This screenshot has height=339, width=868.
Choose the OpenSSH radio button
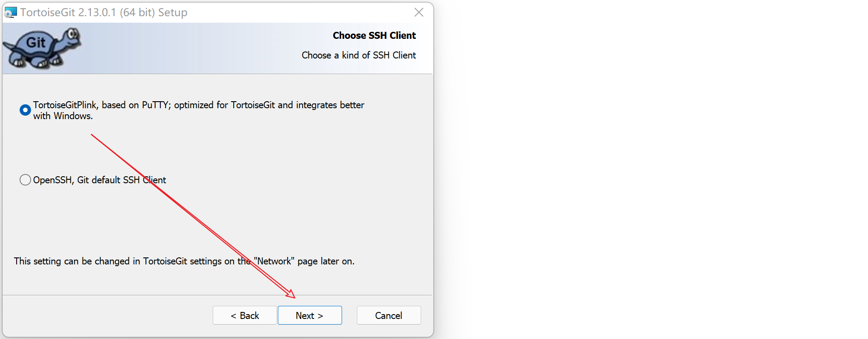[25, 180]
